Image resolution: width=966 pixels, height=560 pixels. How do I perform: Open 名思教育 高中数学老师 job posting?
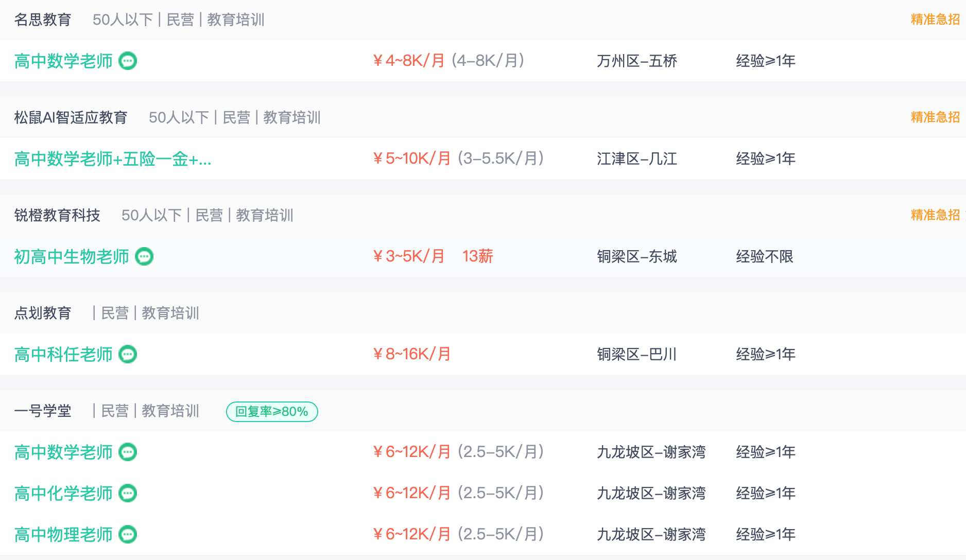point(63,61)
